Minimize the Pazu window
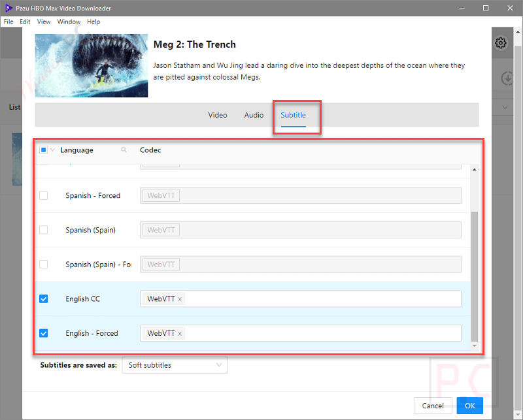Viewport: 523px width, 420px height. tap(462, 8)
